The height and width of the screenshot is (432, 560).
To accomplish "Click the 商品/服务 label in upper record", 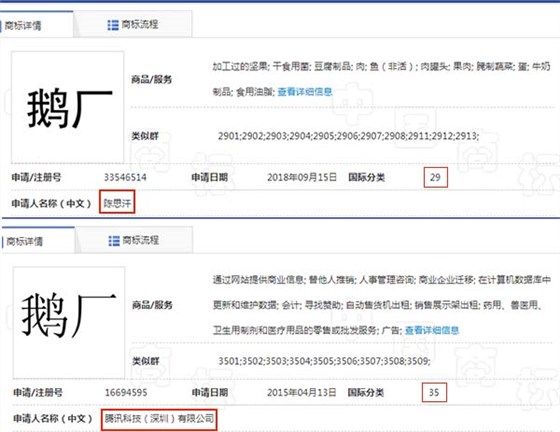I will pyautogui.click(x=151, y=79).
